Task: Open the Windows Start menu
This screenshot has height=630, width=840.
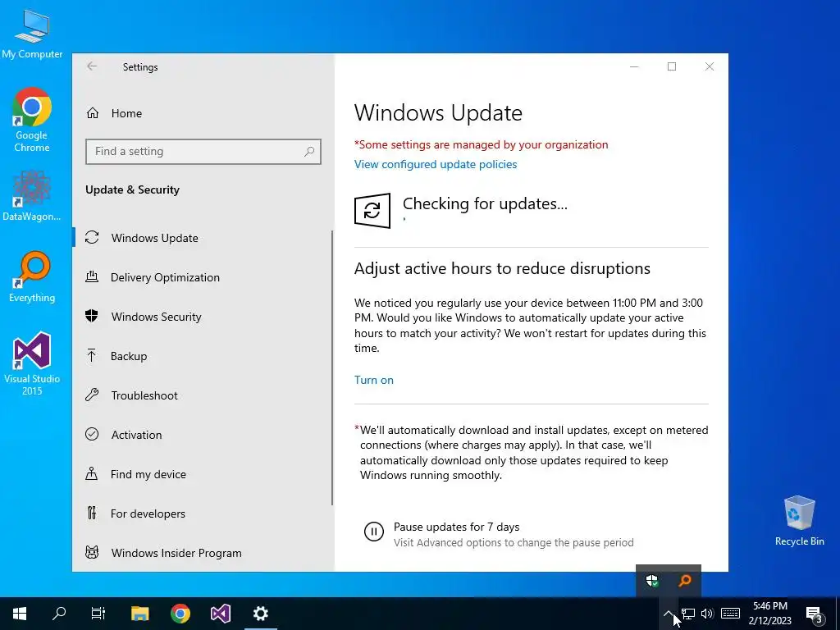Action: [x=20, y=614]
